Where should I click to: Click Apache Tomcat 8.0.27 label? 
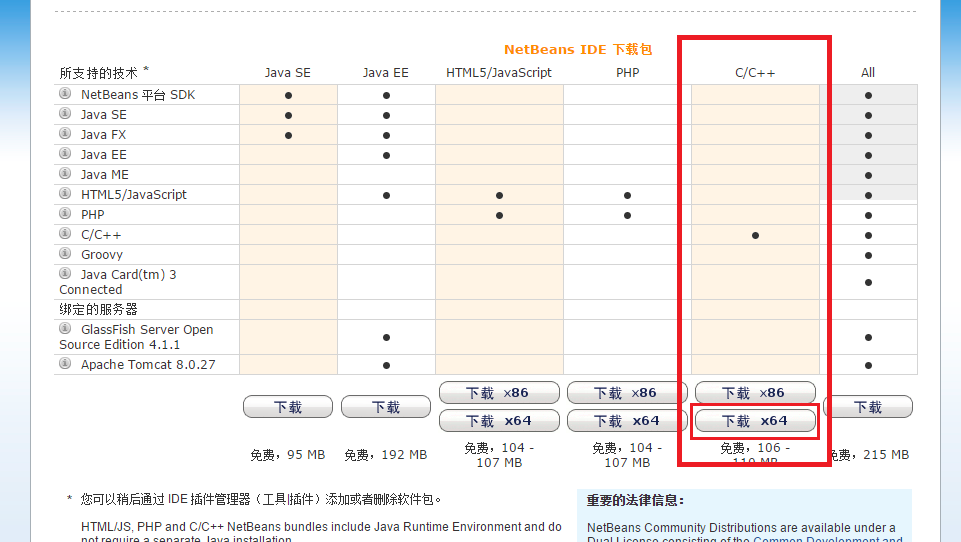148,365
